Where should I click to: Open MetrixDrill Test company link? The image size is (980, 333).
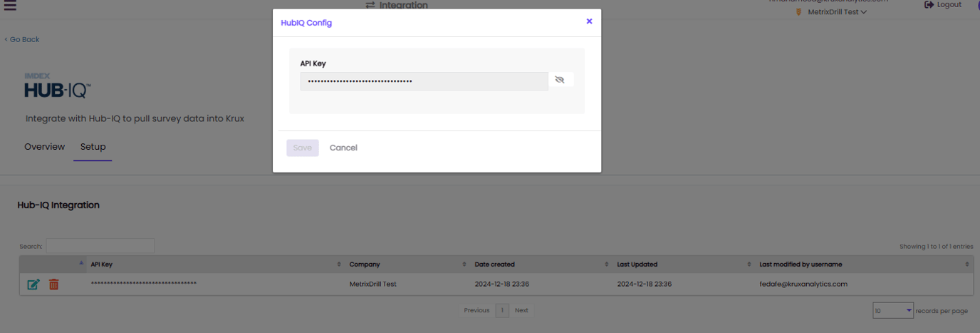[x=372, y=284]
